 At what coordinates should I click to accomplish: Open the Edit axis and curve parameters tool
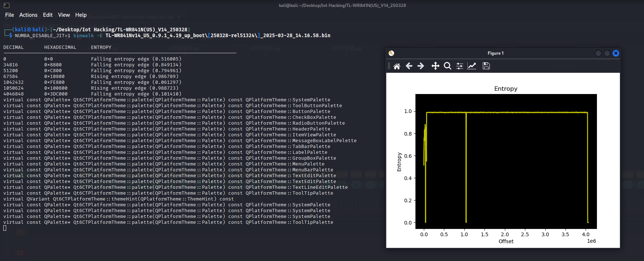pos(472,66)
